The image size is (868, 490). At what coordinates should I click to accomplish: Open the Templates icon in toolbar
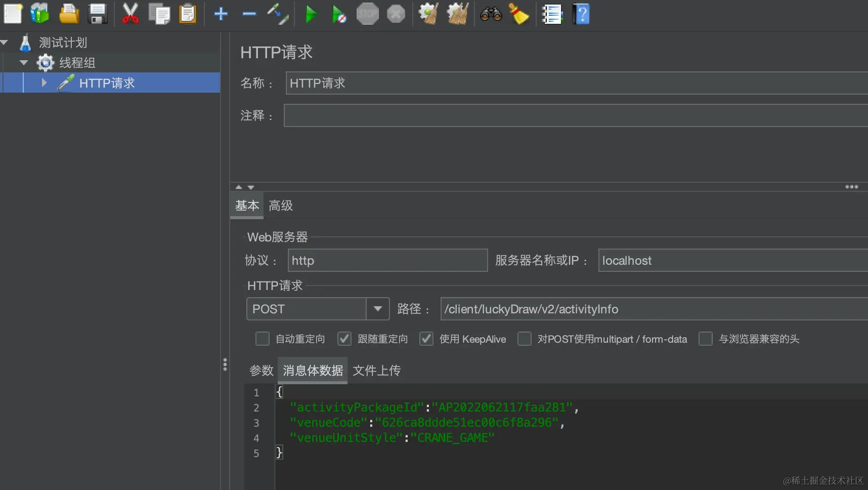(39, 14)
